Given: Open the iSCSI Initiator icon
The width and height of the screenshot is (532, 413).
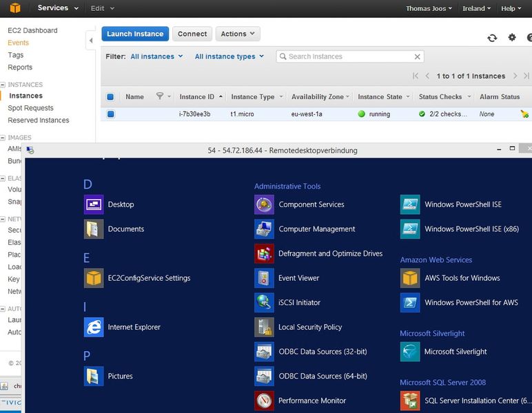Looking at the screenshot, I should (x=264, y=302).
